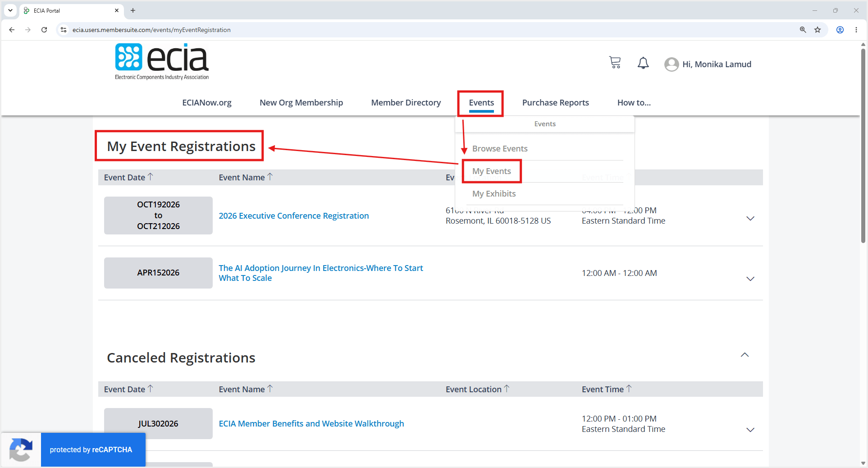Sort Canceled Registrations by Event Name

coord(246,389)
